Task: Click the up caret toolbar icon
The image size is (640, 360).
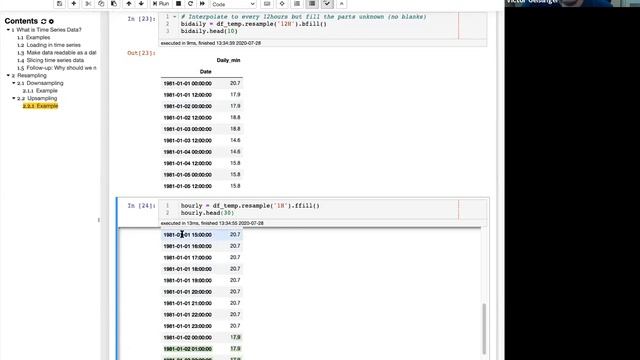Action: [x=342, y=4]
